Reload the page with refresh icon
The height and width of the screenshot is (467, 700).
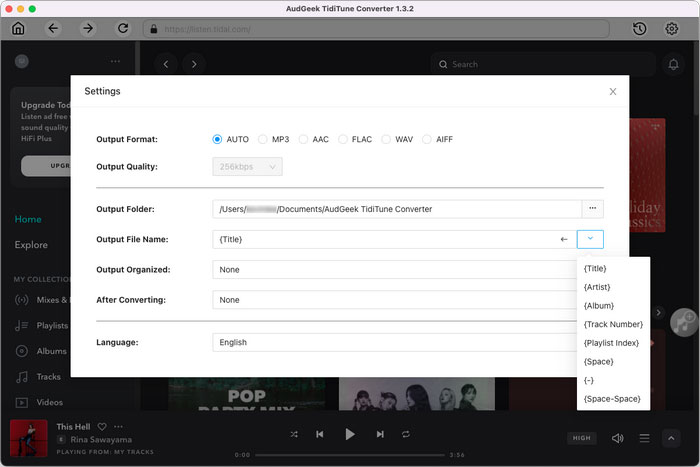pos(123,29)
